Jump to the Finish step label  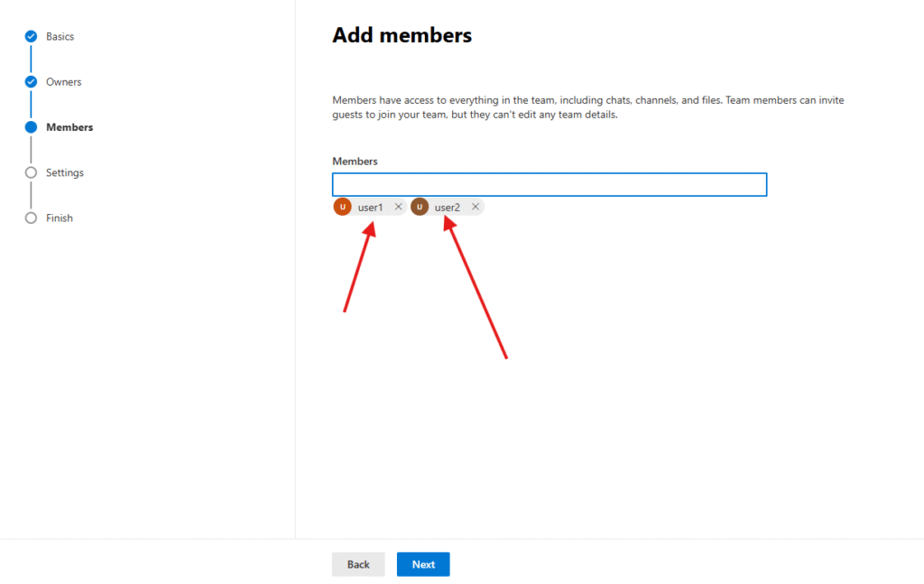60,218
